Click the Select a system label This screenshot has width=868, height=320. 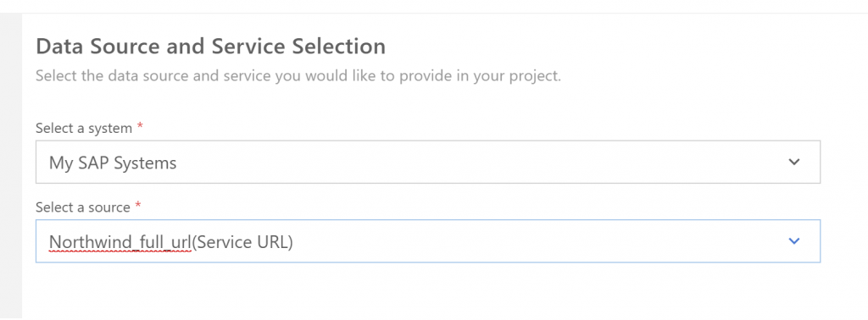84,128
